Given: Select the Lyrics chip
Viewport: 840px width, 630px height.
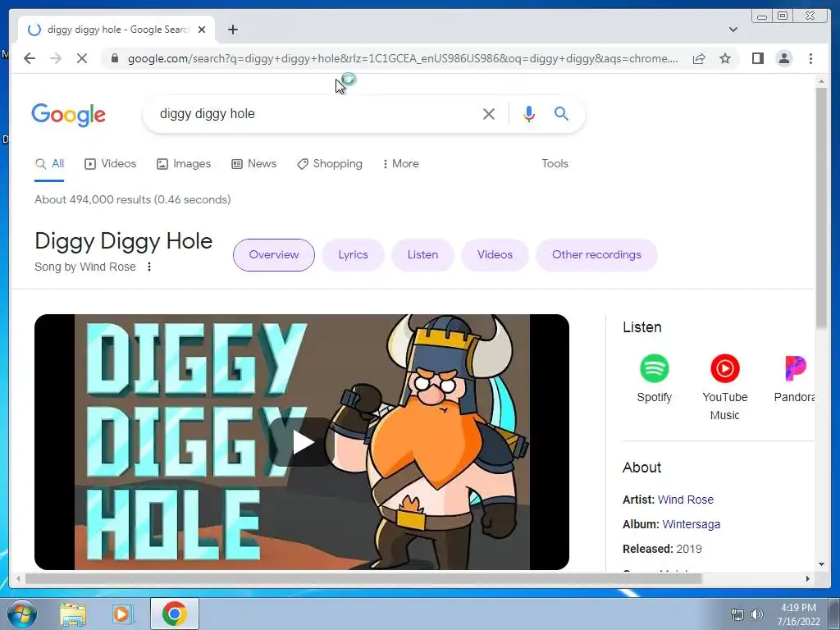Looking at the screenshot, I should 353,255.
